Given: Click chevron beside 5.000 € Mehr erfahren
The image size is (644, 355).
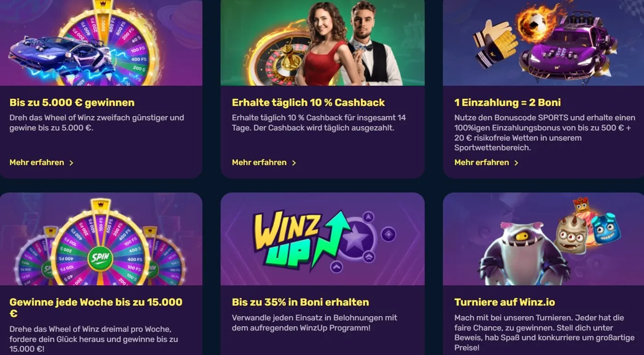Looking at the screenshot, I should point(71,163).
